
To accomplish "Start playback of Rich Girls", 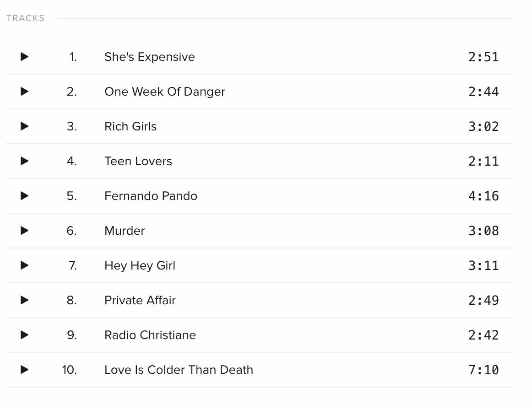I will coord(24,126).
